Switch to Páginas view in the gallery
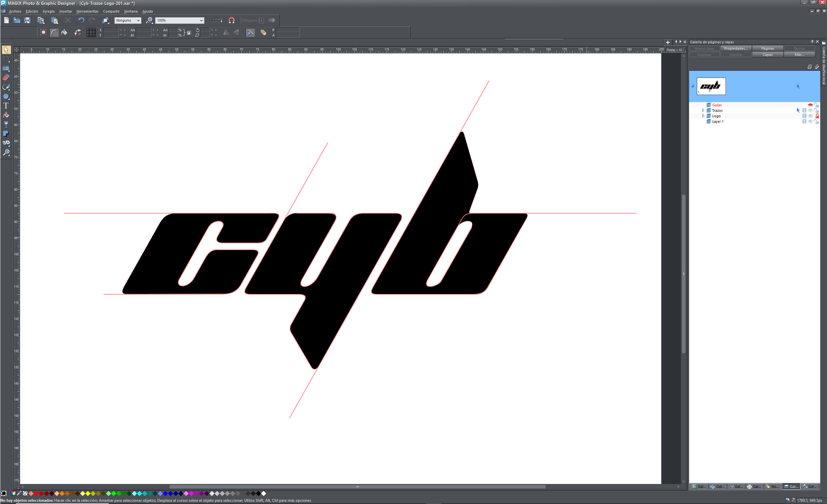Viewport: 827px width, 504px height. point(768,48)
